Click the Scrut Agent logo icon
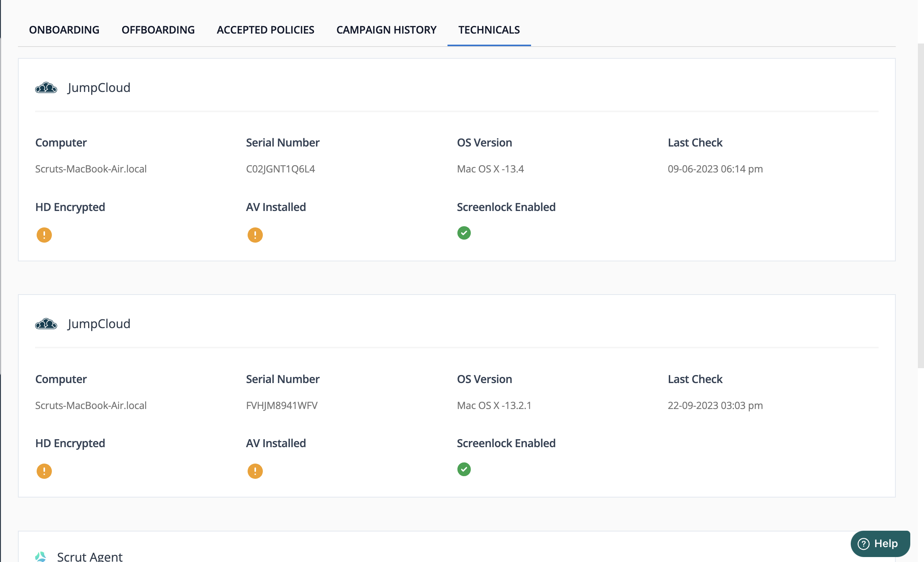 click(x=41, y=556)
